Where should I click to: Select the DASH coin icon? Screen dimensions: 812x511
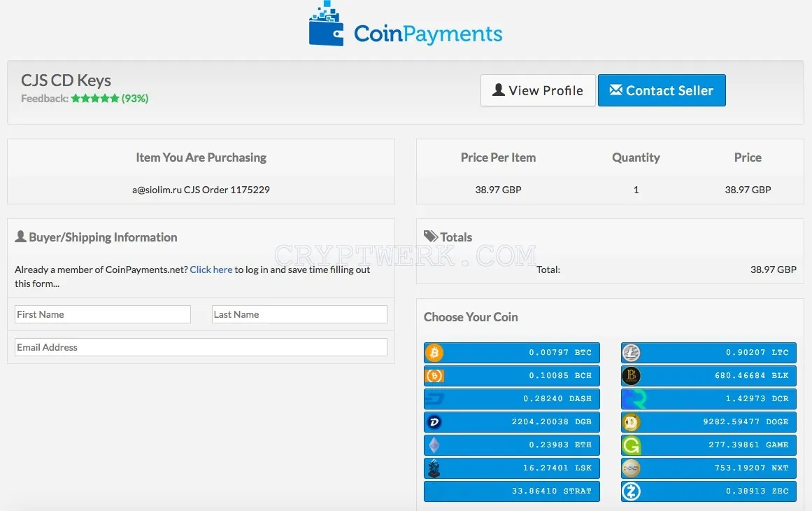click(434, 398)
